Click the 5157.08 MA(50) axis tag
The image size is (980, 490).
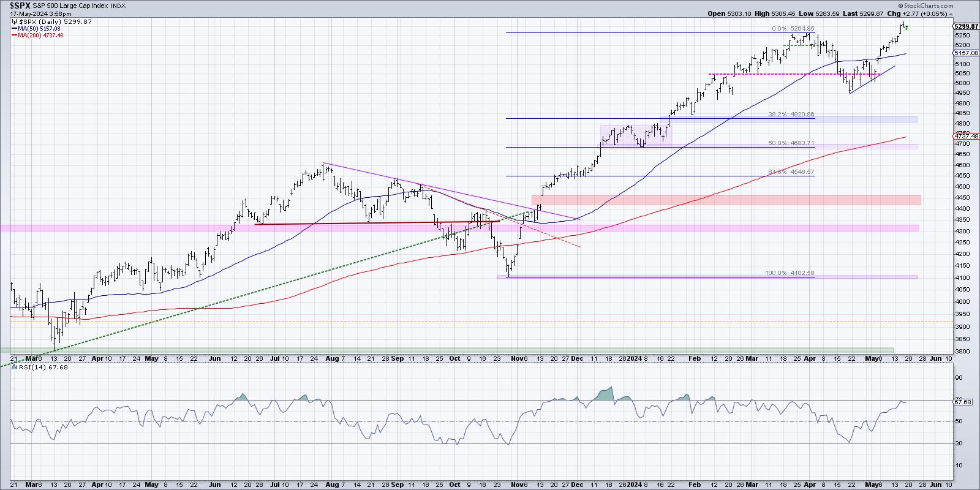pyautogui.click(x=967, y=53)
